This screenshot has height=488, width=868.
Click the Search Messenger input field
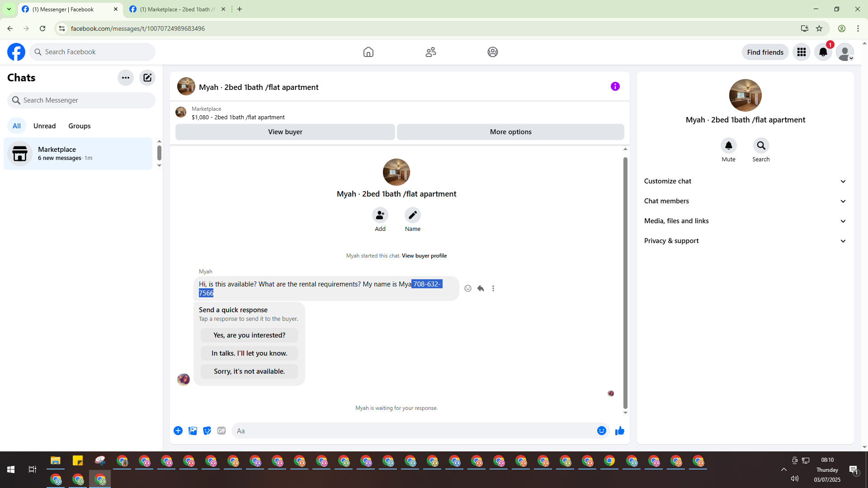[x=86, y=100]
